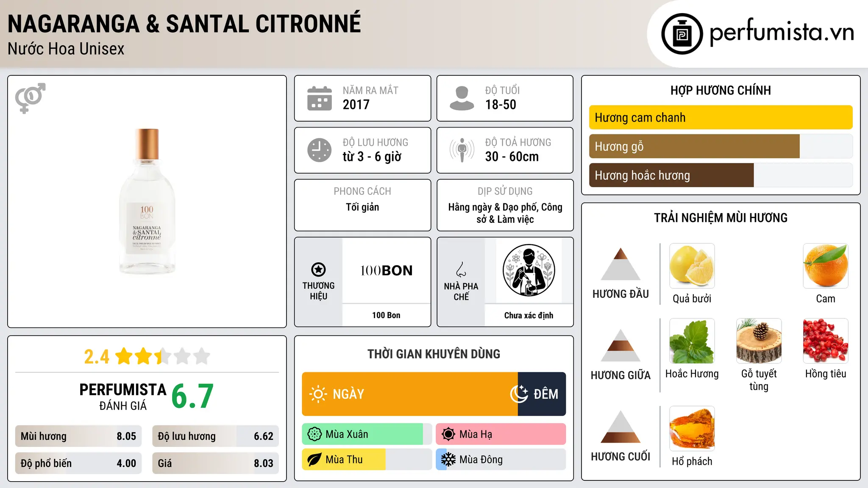Click the moon icon beside Đêm

[x=519, y=394]
